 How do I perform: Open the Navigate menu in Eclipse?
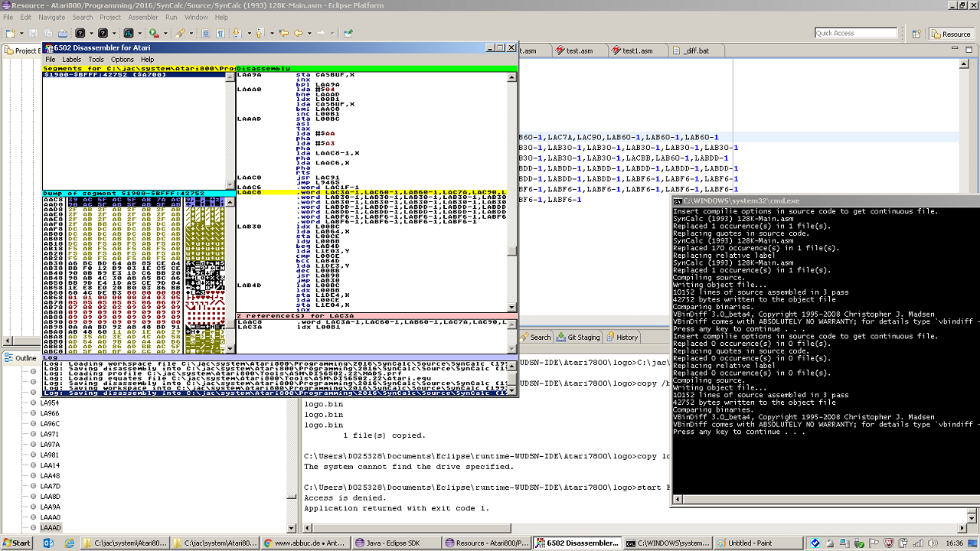(x=52, y=17)
